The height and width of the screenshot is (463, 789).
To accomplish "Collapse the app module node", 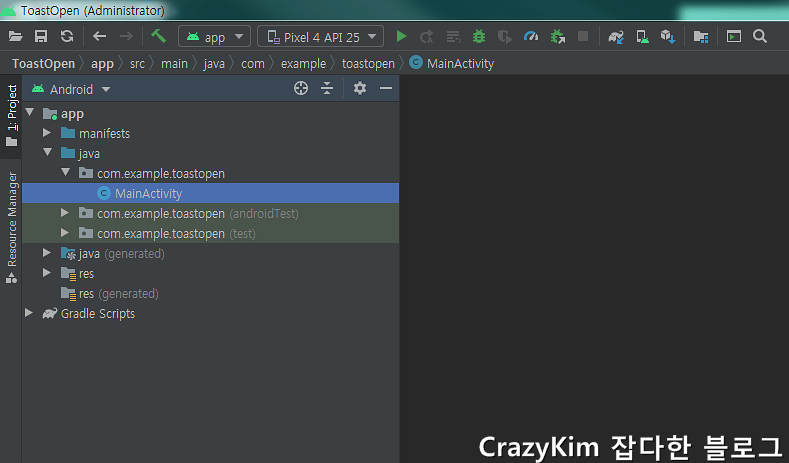I will [x=30, y=112].
